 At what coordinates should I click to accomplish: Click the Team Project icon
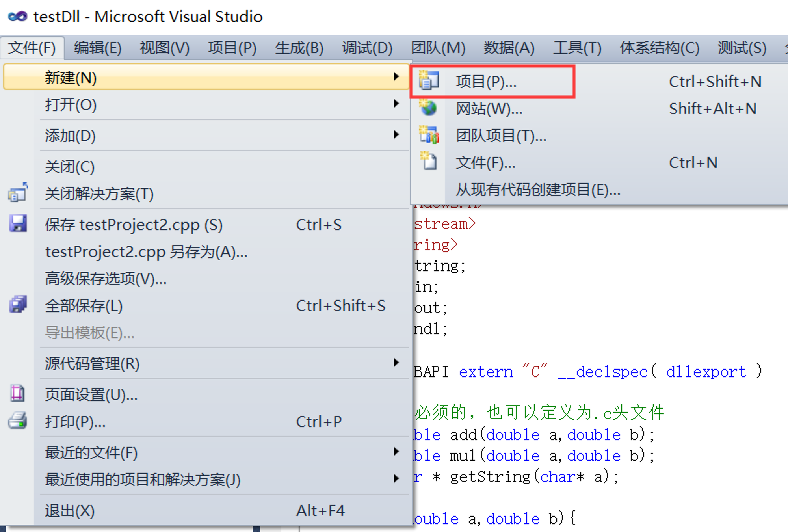pyautogui.click(x=429, y=135)
